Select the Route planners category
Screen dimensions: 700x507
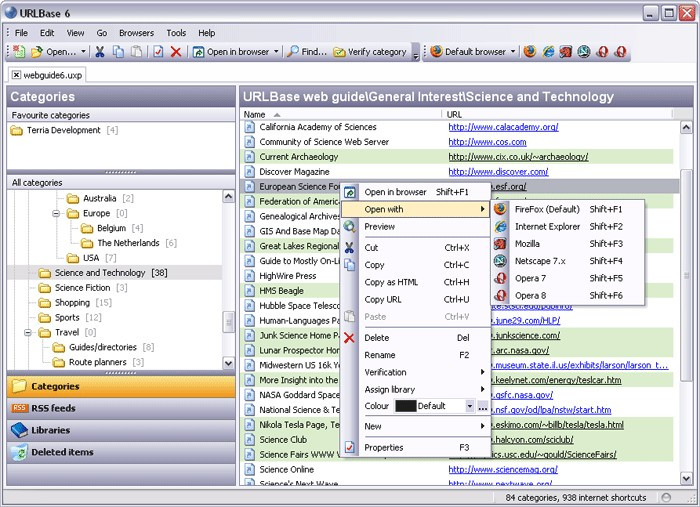click(98, 362)
